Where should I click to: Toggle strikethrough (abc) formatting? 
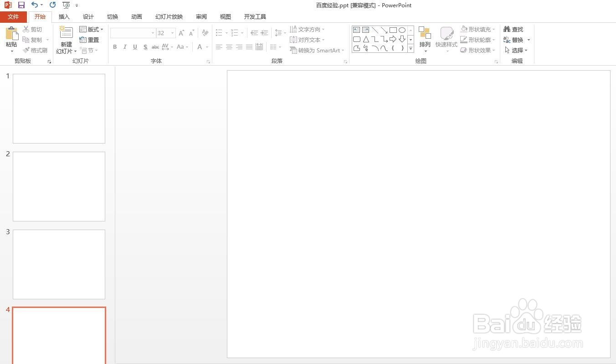[x=155, y=47]
